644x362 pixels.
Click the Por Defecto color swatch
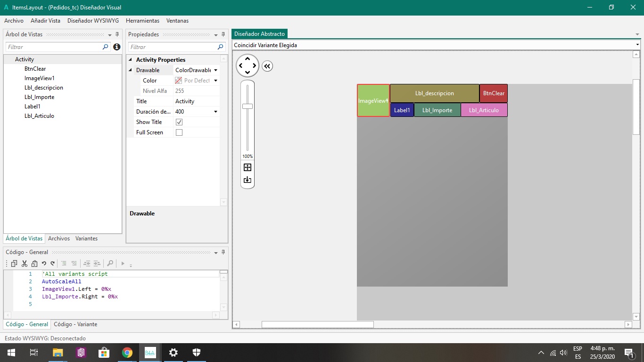pos(178,81)
